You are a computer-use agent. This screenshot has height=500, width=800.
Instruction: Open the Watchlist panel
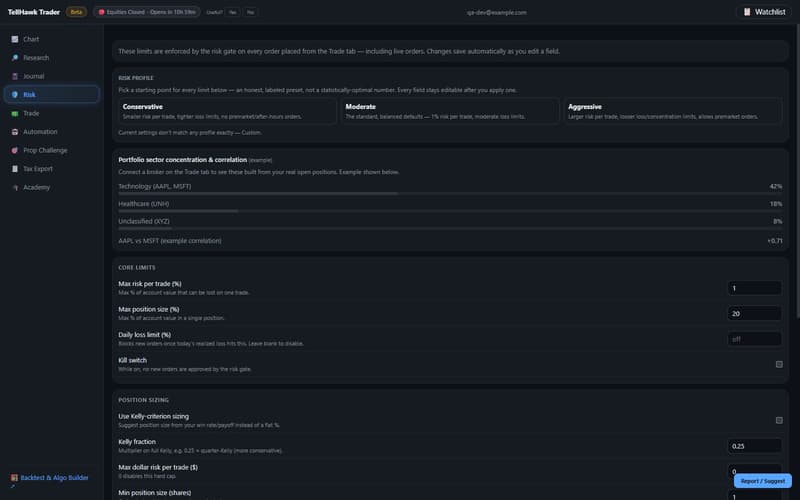(764, 12)
